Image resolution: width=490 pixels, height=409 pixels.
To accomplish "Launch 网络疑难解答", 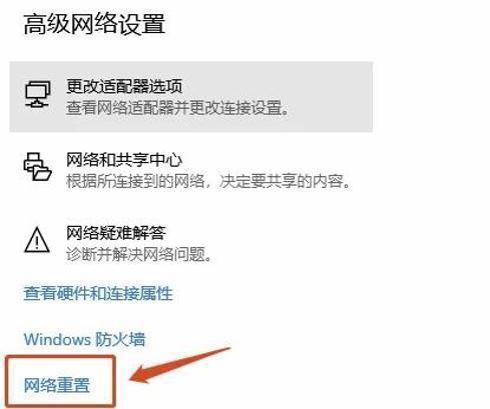I will pyautogui.click(x=116, y=233).
